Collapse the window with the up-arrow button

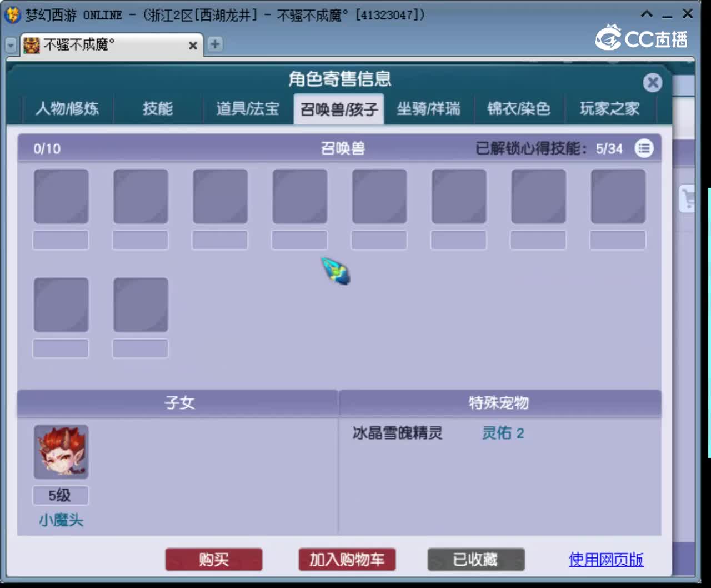click(x=647, y=14)
